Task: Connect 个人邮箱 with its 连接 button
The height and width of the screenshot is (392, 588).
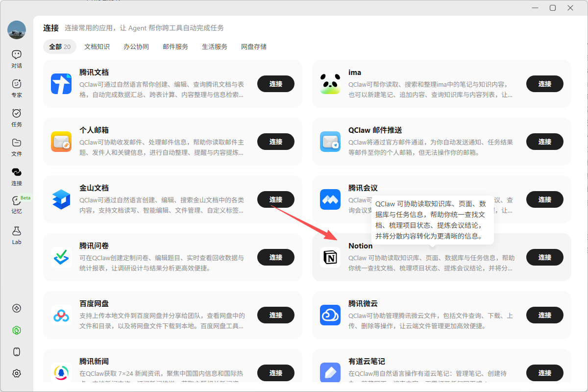Action: [276, 142]
